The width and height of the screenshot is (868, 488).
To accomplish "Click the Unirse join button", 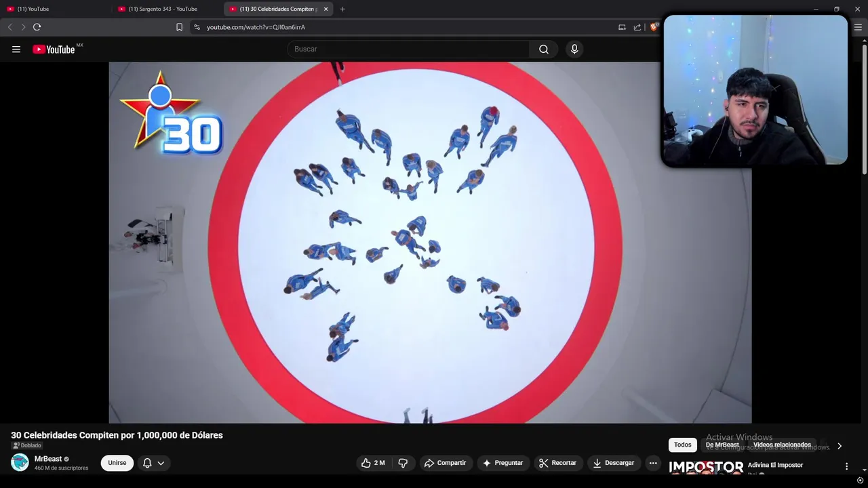I will tap(117, 463).
